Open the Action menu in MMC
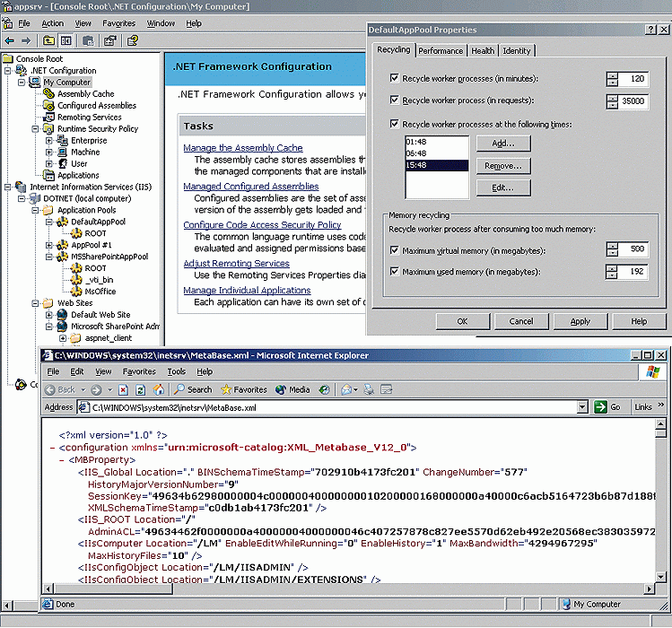672x628 pixels. pyautogui.click(x=52, y=23)
